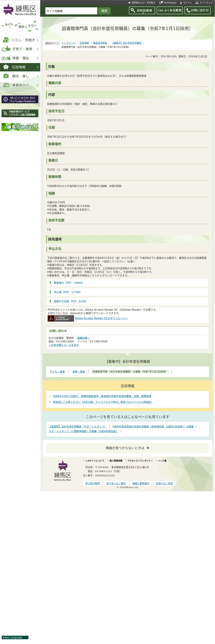Viewport: 215px width, 644px height.
Task: Open the 【募集中】会計年度任用職員 breadcrumb link
Action: pyautogui.click(x=126, y=43)
